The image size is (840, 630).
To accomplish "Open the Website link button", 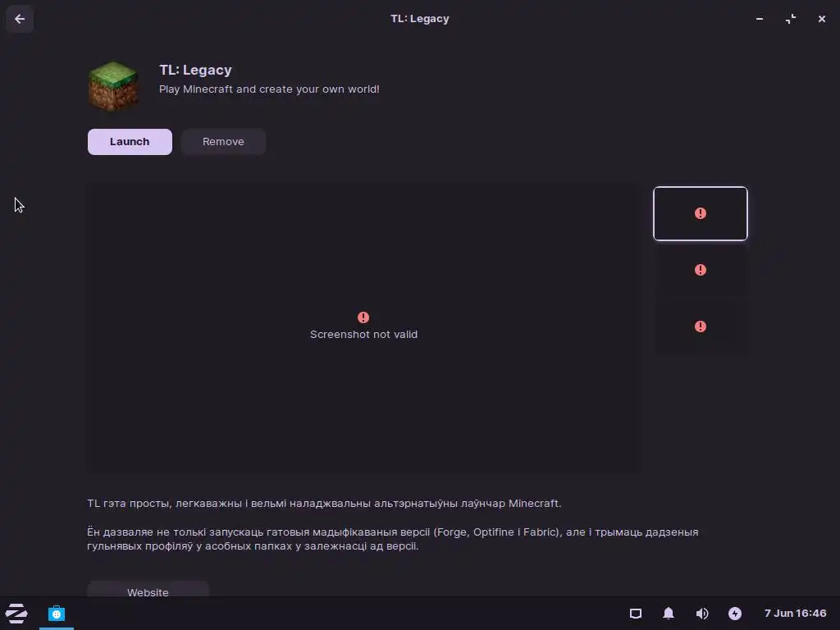I will (148, 590).
